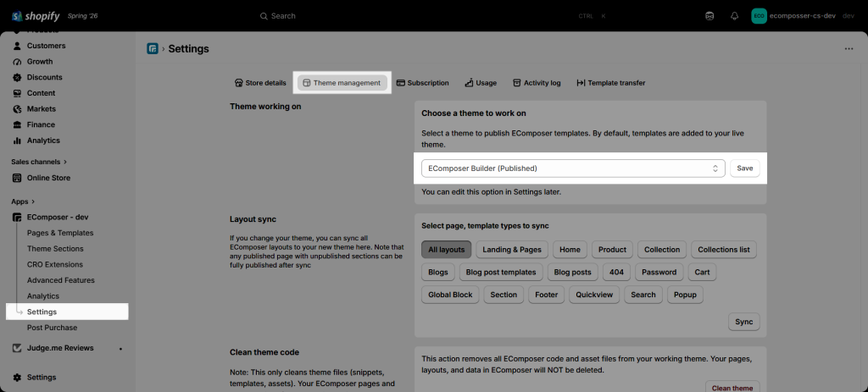Click the EComposer app logo beside Settings title
Viewport: 868px width, 392px height.
(153, 48)
